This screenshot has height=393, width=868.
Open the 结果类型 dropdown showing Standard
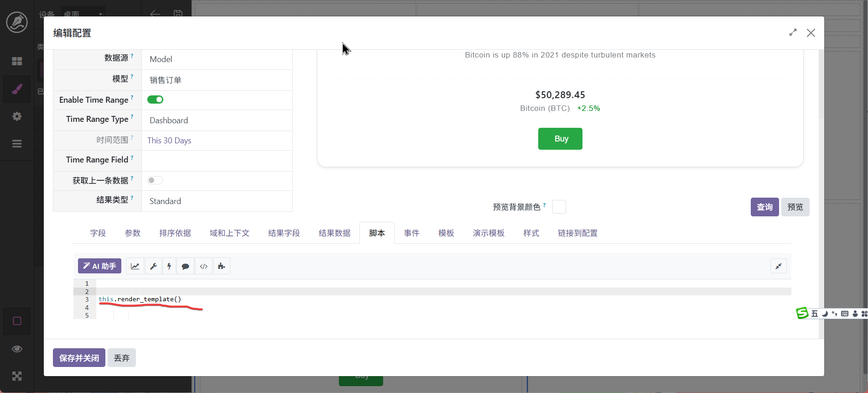click(x=217, y=201)
